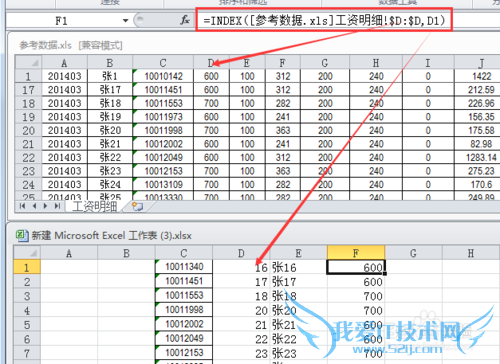Click cell 10011451 in lower workbook
The image size is (500, 364).
coord(184,281)
